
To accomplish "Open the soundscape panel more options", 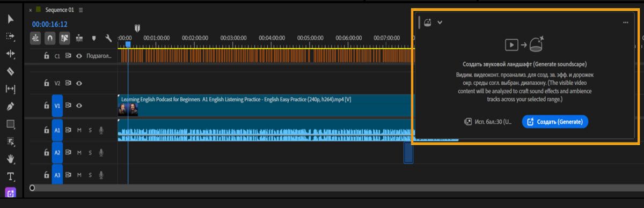I will [x=625, y=23].
